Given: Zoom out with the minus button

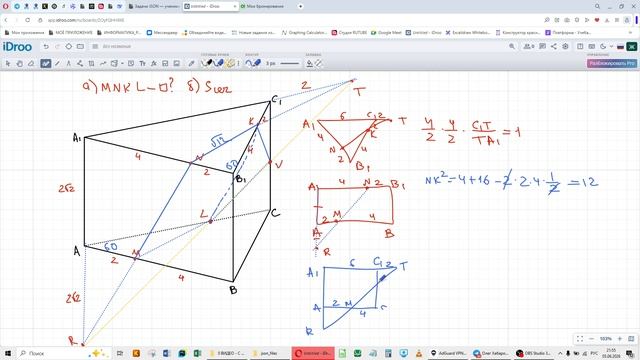Looking at the screenshot, I should (591, 339).
